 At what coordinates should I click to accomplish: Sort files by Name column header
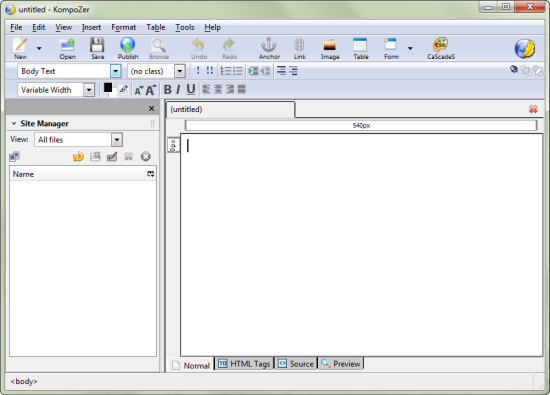pos(77,174)
